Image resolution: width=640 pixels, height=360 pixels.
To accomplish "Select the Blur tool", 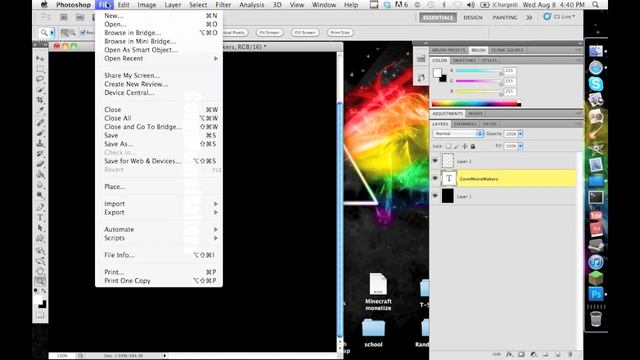I will tap(40, 185).
